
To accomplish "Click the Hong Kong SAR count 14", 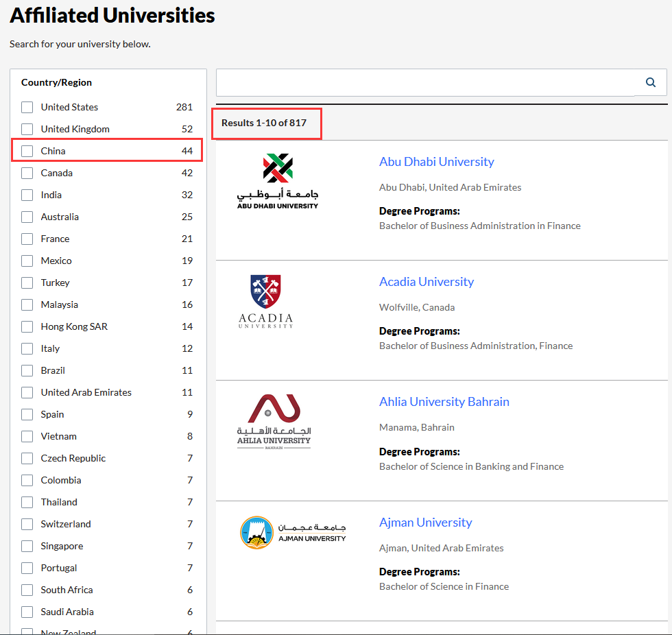I will pyautogui.click(x=187, y=326).
